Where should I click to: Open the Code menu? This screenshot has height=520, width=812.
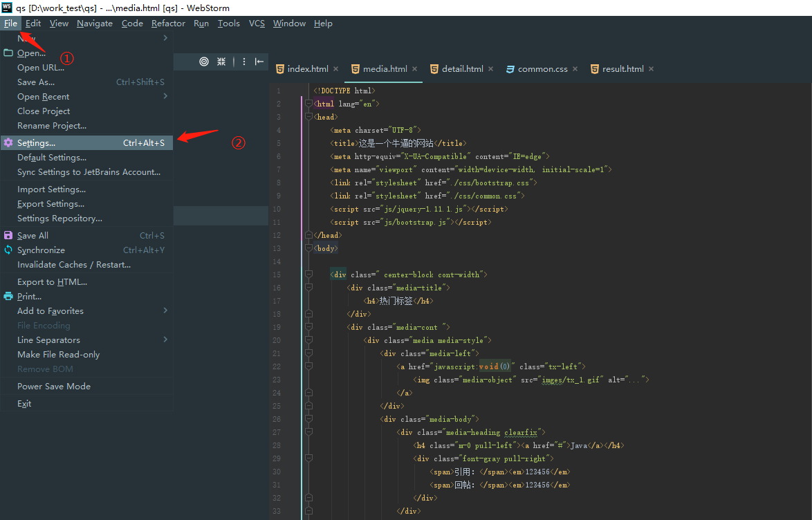pyautogui.click(x=132, y=24)
